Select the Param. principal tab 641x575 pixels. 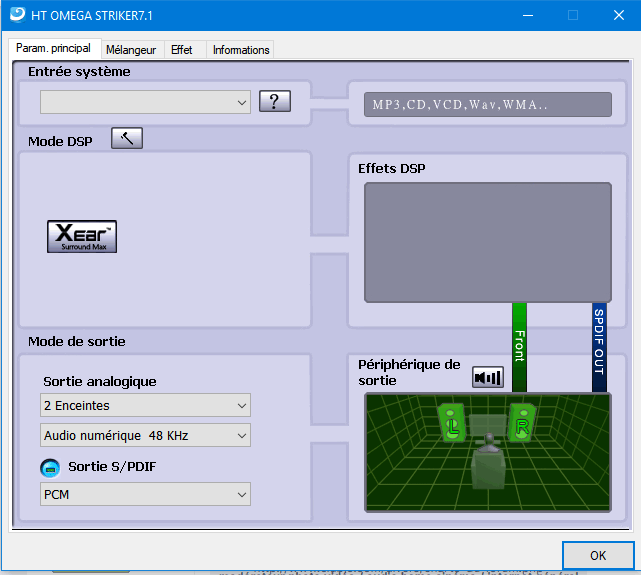54,49
